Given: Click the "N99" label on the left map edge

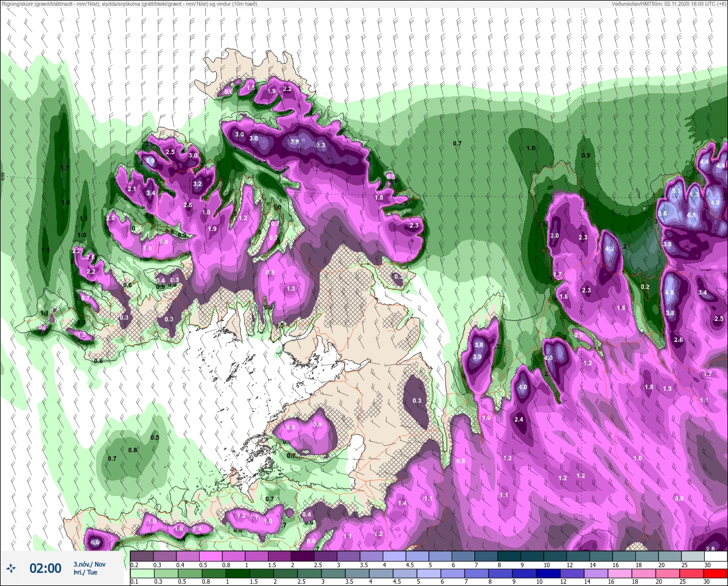Looking at the screenshot, I should pyautogui.click(x=3, y=177).
